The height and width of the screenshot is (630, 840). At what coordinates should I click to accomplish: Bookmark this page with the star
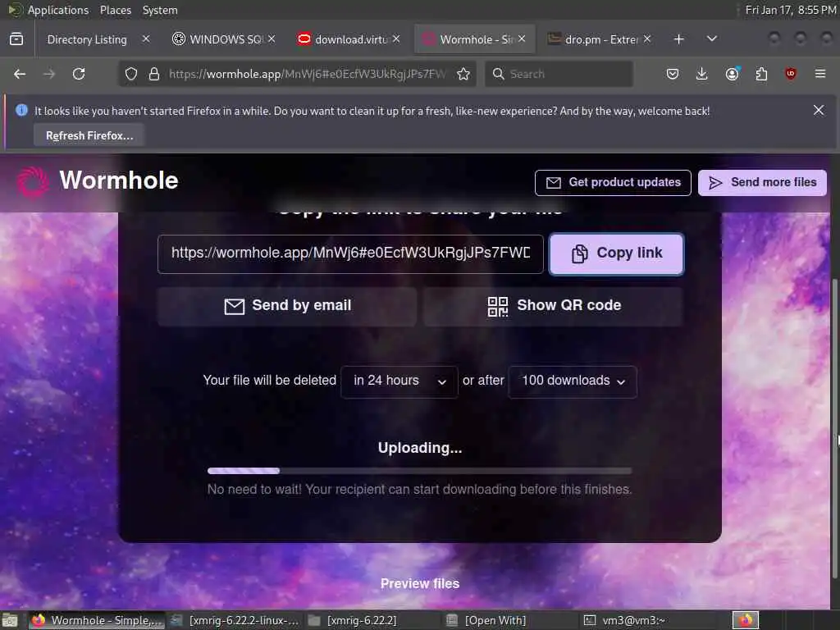point(463,74)
